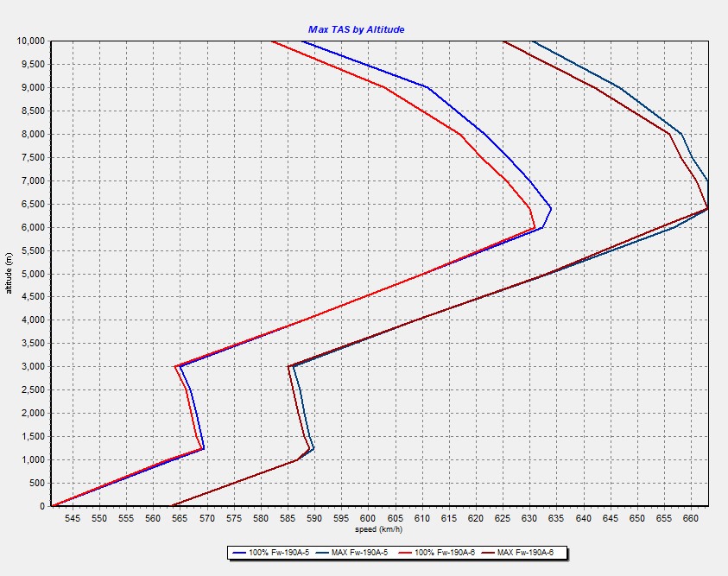
Task: Click the 9,500 altitude tick label
Action: (33, 64)
